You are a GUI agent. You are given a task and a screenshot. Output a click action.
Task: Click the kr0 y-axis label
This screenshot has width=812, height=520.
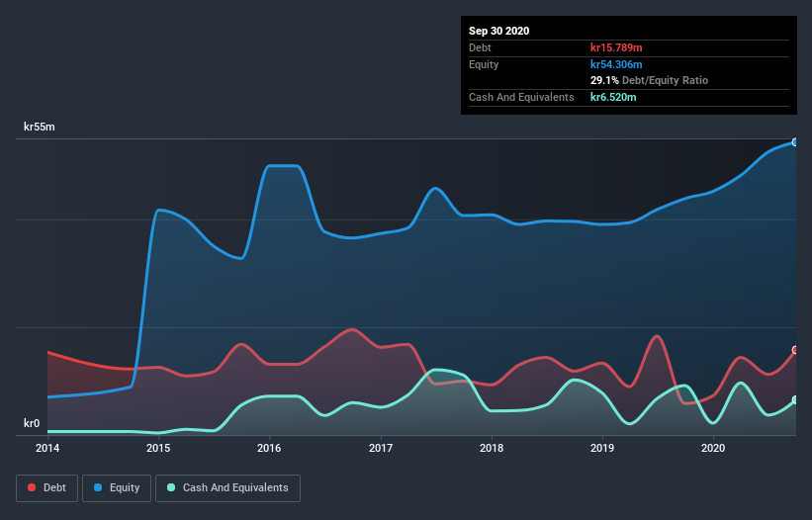coord(32,423)
